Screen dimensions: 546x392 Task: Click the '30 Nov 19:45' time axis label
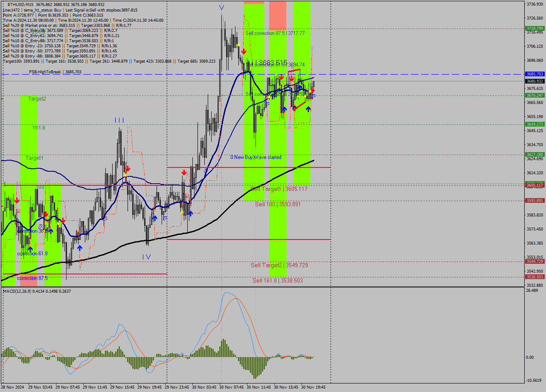click(313, 387)
